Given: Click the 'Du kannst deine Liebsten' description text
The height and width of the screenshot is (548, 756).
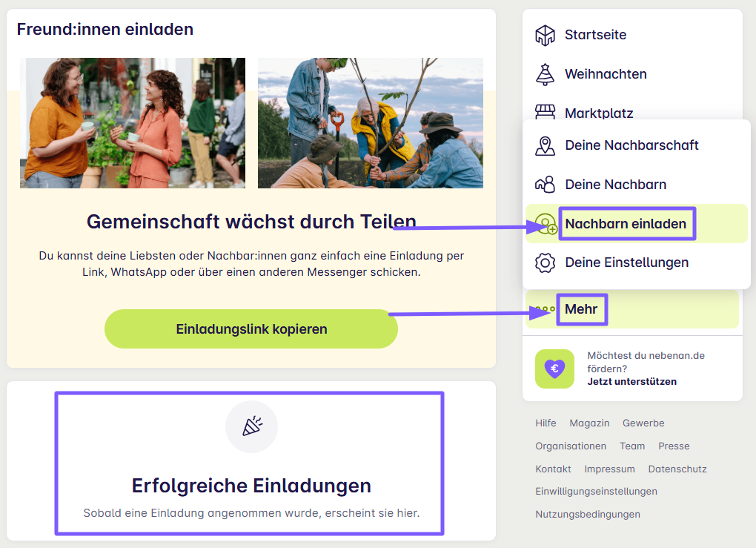Looking at the screenshot, I should coord(251,264).
